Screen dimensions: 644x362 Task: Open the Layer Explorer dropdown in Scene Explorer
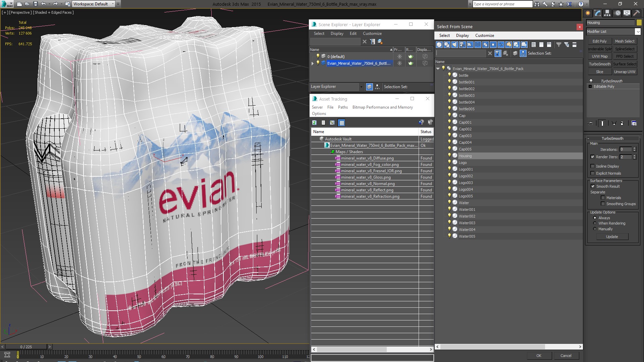pos(361,87)
